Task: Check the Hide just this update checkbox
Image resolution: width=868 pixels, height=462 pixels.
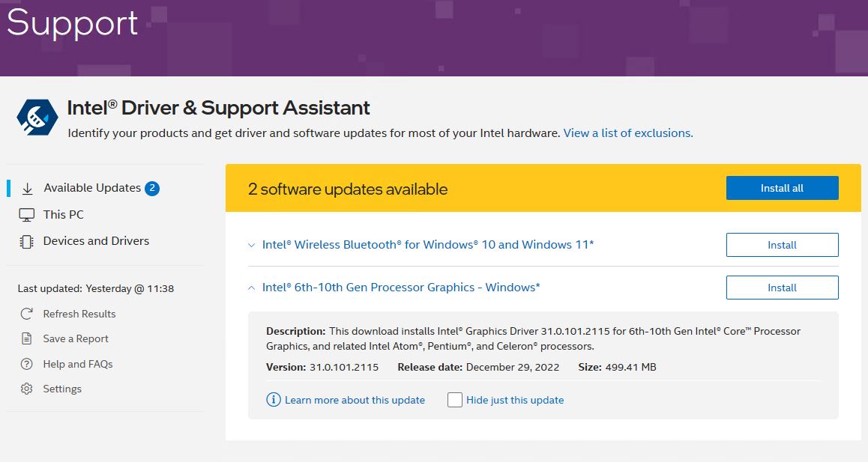Action: [455, 400]
